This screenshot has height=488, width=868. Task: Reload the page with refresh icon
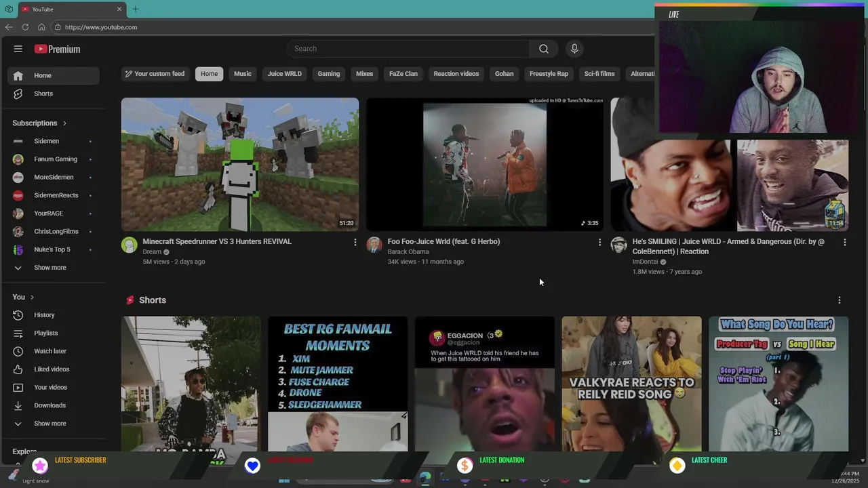[25, 27]
